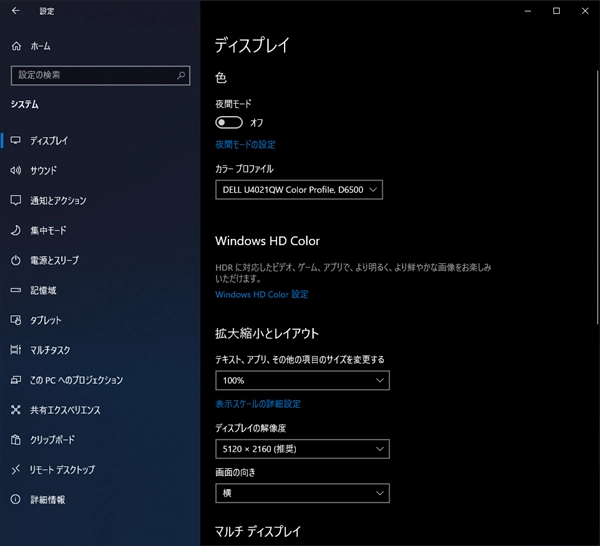The height and width of the screenshot is (546, 600).
Task: Click the 詳細情報 info circle icon
Action: [16, 499]
